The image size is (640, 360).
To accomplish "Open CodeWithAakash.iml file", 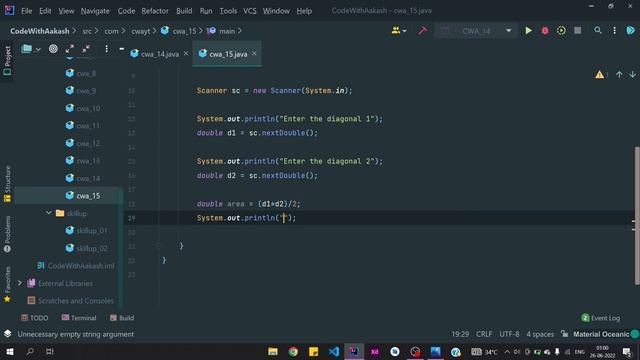I will click(76, 266).
